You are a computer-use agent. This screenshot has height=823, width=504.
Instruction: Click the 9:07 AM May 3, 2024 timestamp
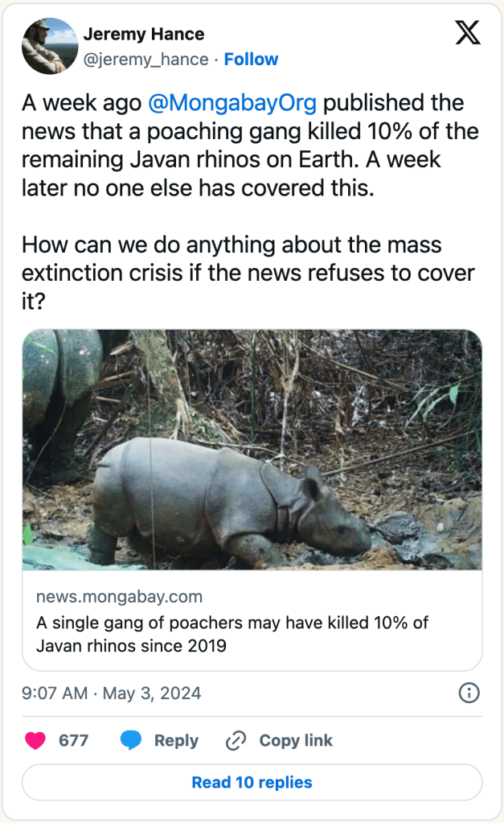click(x=112, y=693)
